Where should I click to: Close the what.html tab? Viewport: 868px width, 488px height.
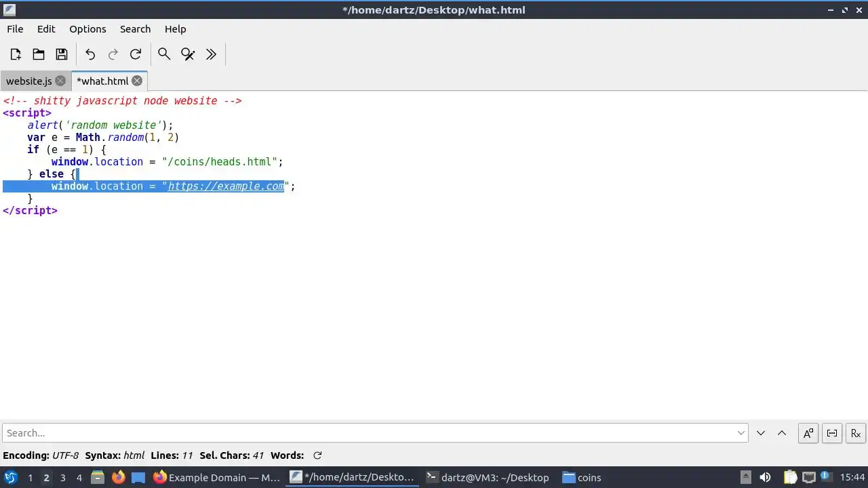point(137,81)
